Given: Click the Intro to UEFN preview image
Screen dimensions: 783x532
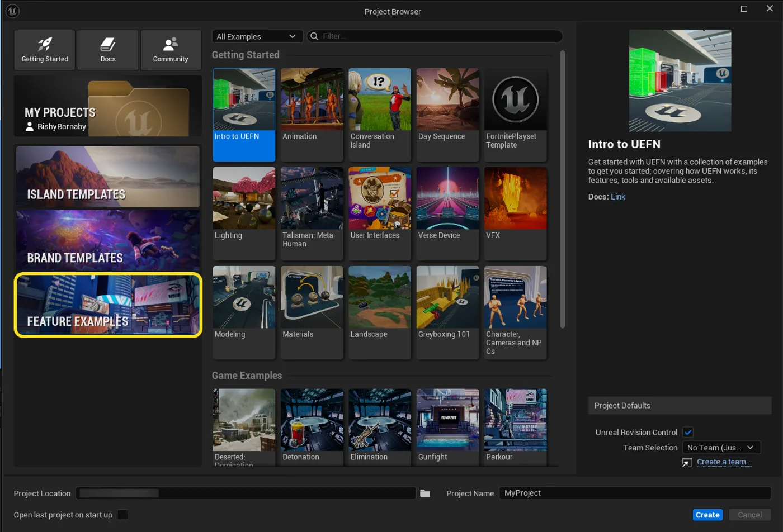Looking at the screenshot, I should point(680,80).
